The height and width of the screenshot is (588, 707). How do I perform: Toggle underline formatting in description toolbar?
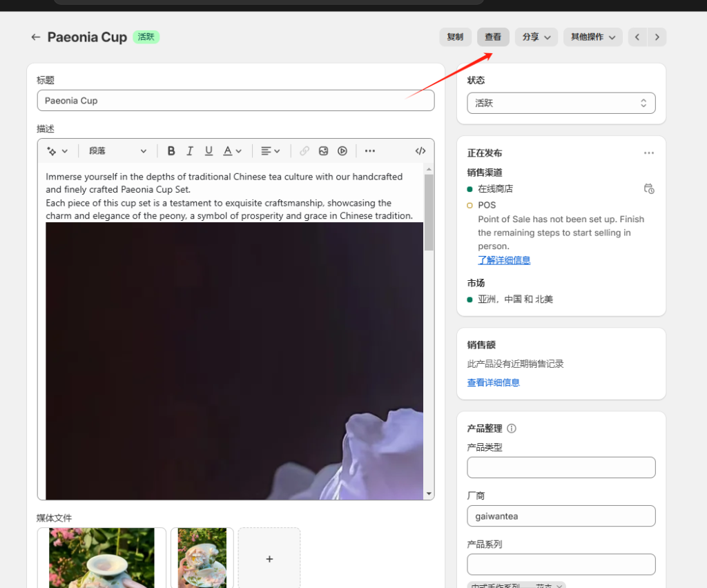click(209, 151)
